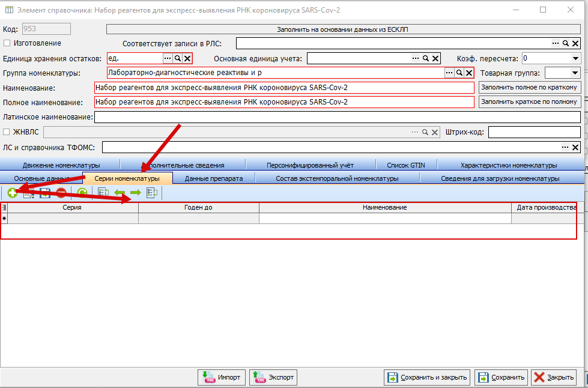Click the green refresh icon in toolbar
Screen dimensions: 588x388
pyautogui.click(x=82, y=193)
